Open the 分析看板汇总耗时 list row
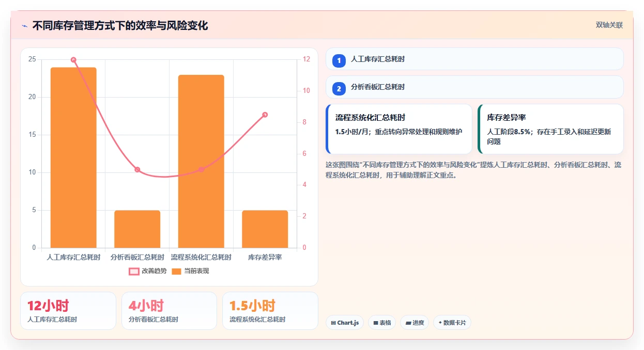This screenshot has height=350, width=644. [474, 87]
